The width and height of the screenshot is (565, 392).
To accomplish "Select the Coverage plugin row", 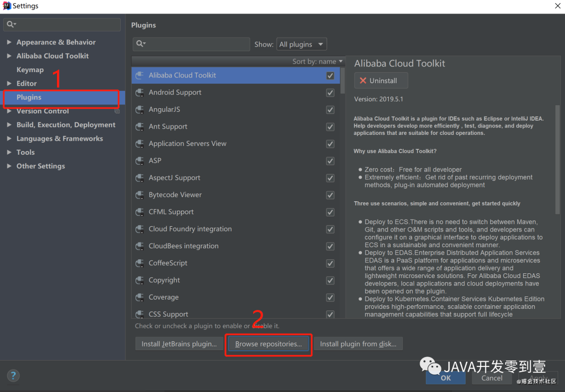I will 235,297.
